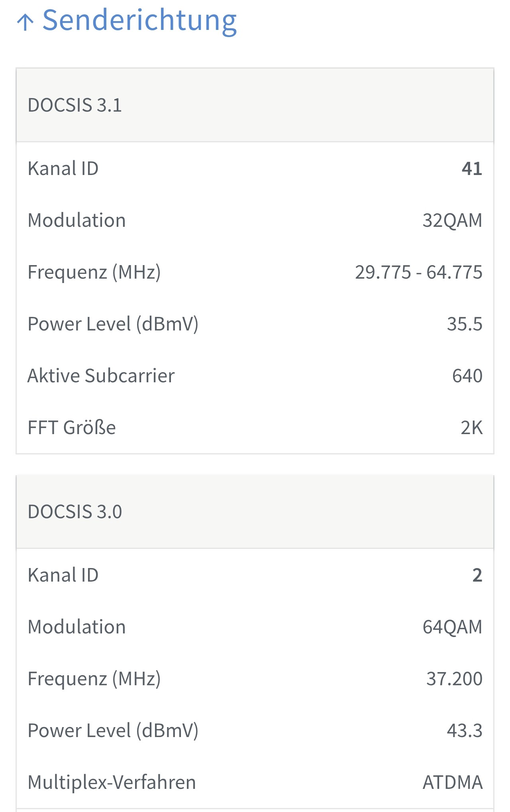This screenshot has width=510, height=812.
Task: Click the Aktive Subcarrier label
Action: point(101,376)
